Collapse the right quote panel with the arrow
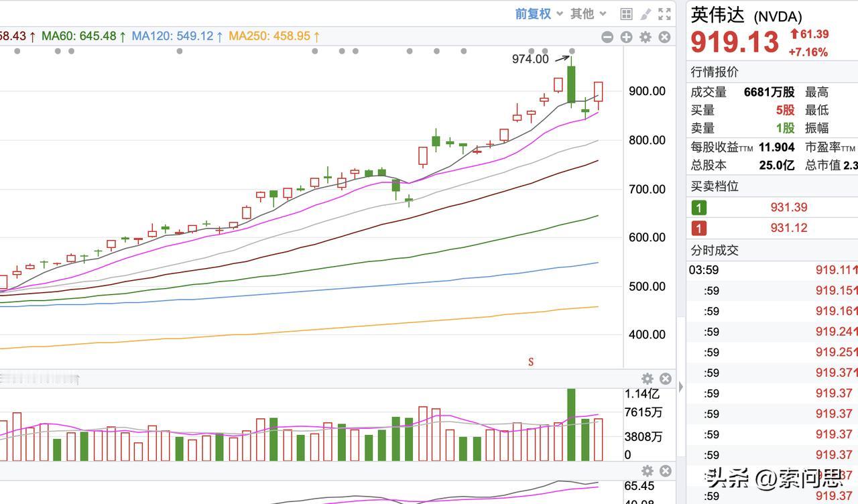The image size is (858, 504). coord(681,387)
